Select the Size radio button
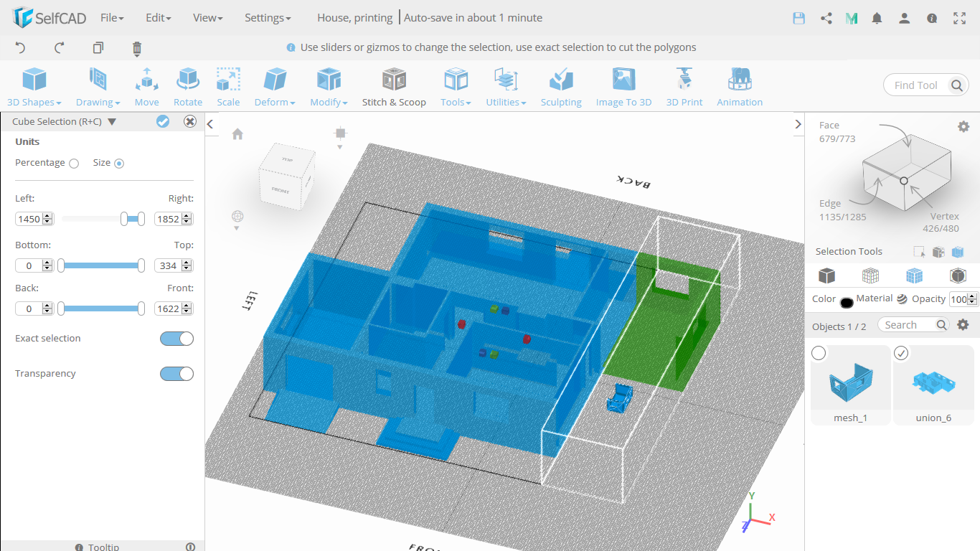The image size is (980, 551). click(119, 164)
